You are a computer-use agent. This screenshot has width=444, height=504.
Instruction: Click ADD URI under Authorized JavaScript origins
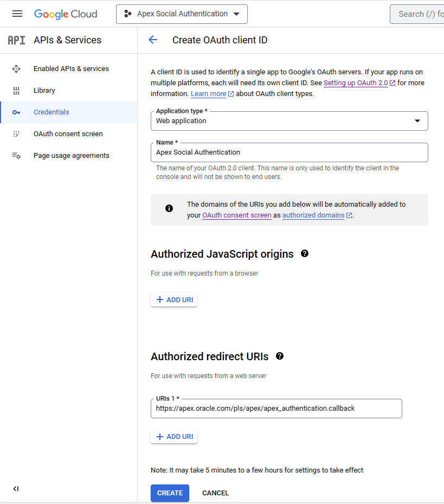pyautogui.click(x=173, y=299)
